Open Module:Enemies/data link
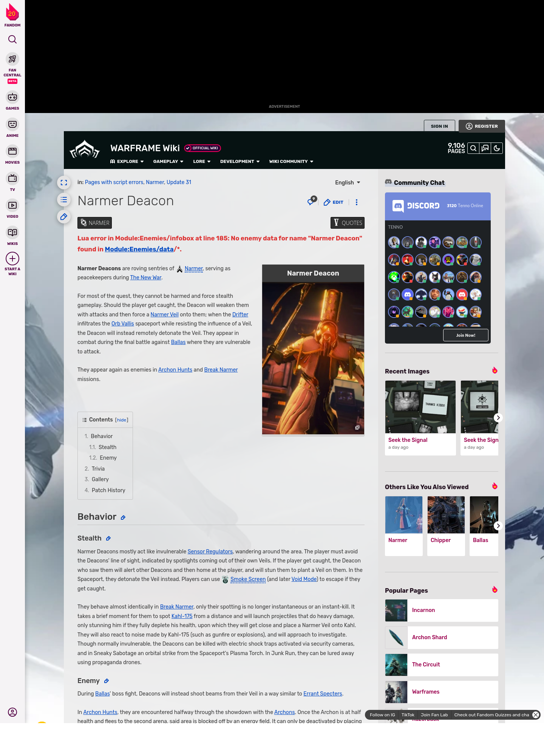The height and width of the screenshot is (756, 544). point(139,249)
